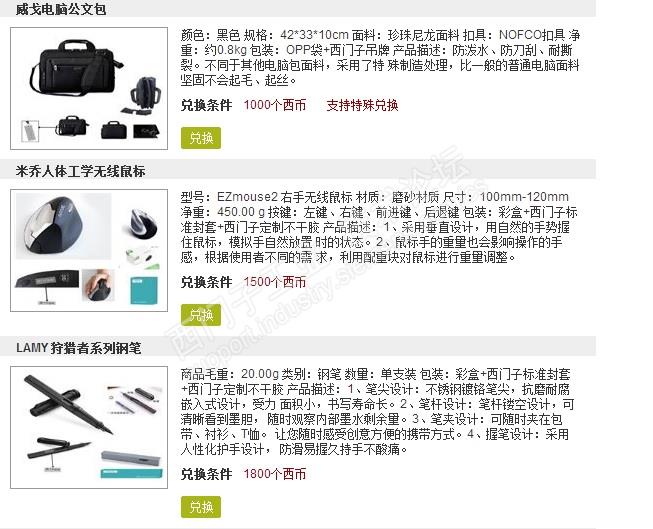Open the black laptop briefcase product image
This screenshot has height=529, width=653.
89,88
